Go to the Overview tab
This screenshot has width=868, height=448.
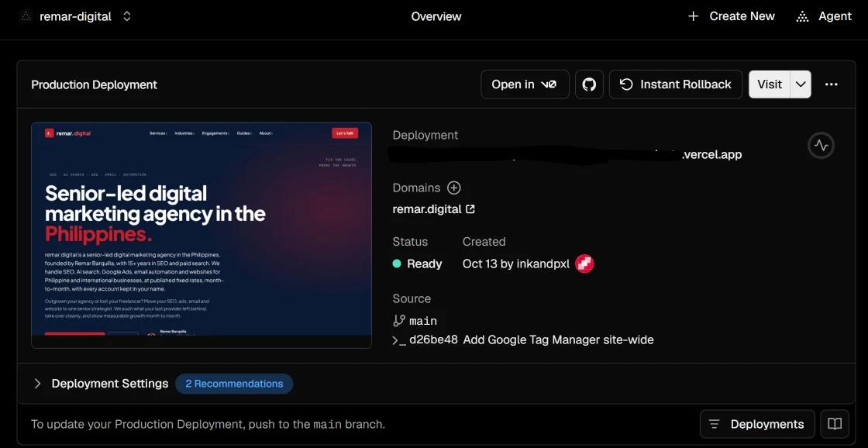point(436,16)
